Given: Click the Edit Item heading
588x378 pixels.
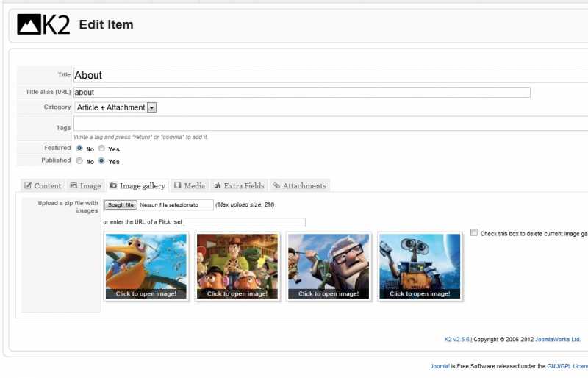Looking at the screenshot, I should pos(106,25).
